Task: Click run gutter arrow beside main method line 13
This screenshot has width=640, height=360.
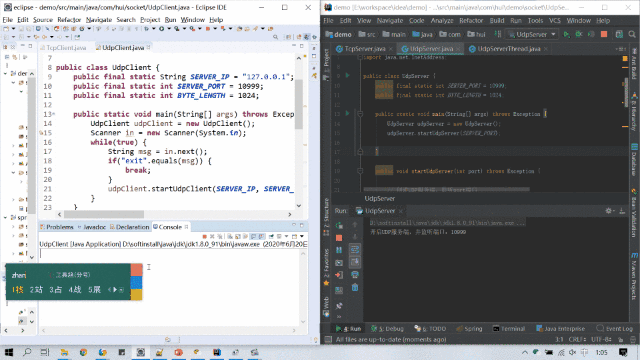Action: click(348, 113)
